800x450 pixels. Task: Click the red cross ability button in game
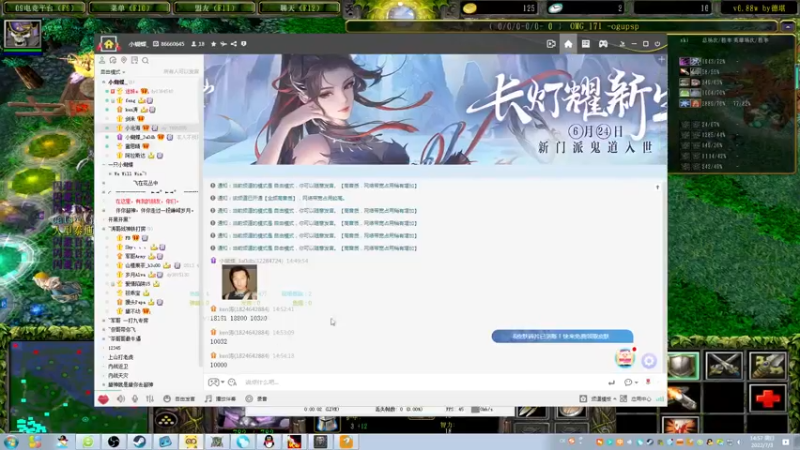coord(768,399)
